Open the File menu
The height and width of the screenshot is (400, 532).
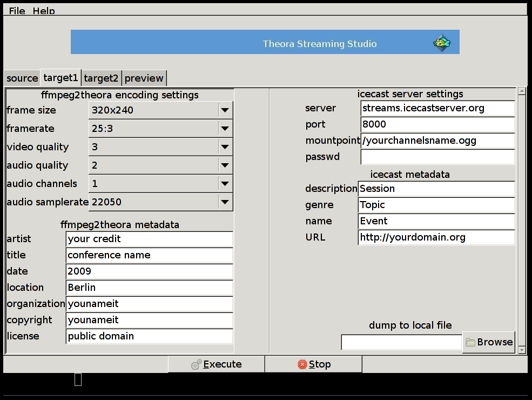coord(17,11)
